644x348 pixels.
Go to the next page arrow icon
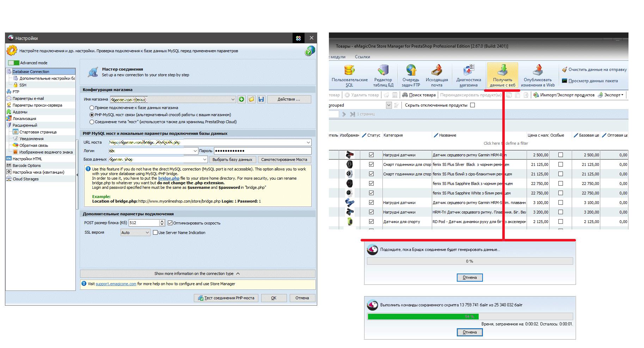coord(344,114)
